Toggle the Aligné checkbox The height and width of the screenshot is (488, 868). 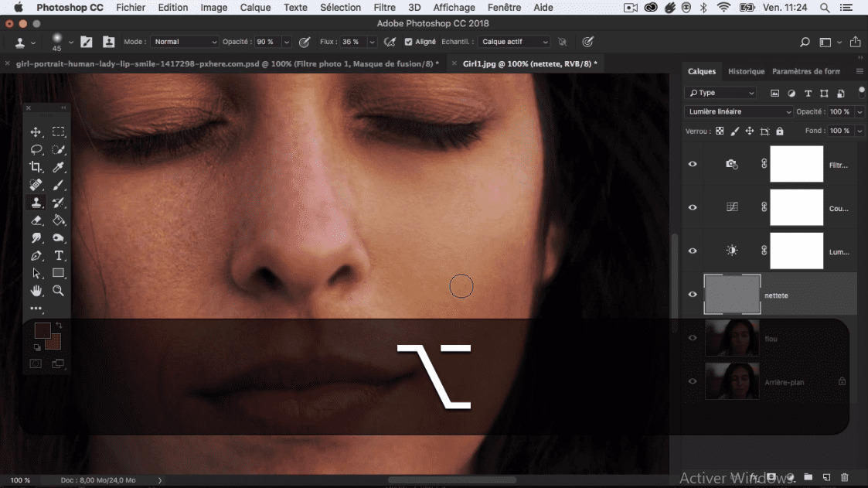[409, 42]
